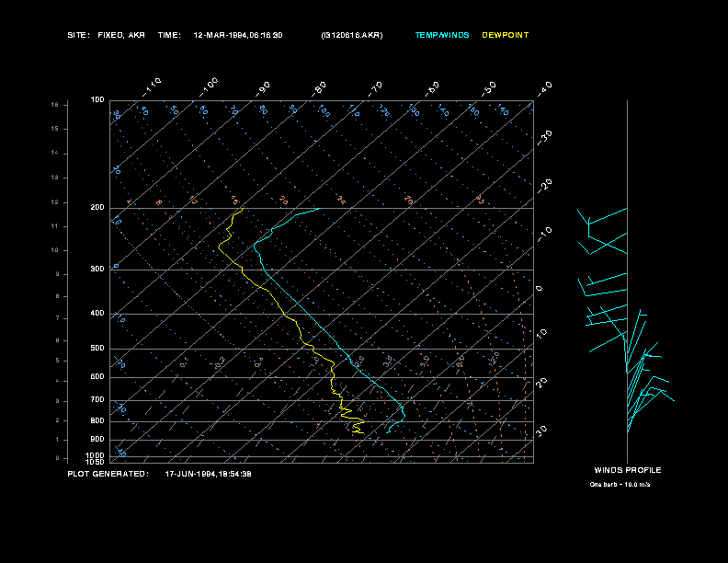Screen dimensions: 728x563
Task: Click the 1000 pressure level label
Action: tap(96, 455)
